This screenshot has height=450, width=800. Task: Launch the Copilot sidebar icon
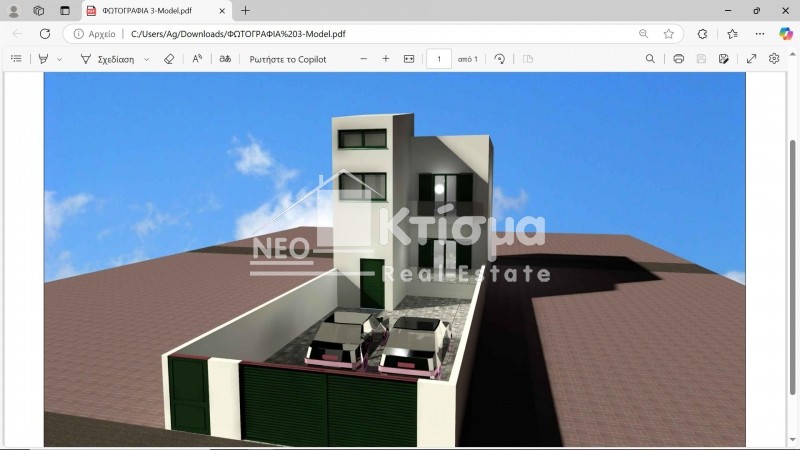point(786,34)
